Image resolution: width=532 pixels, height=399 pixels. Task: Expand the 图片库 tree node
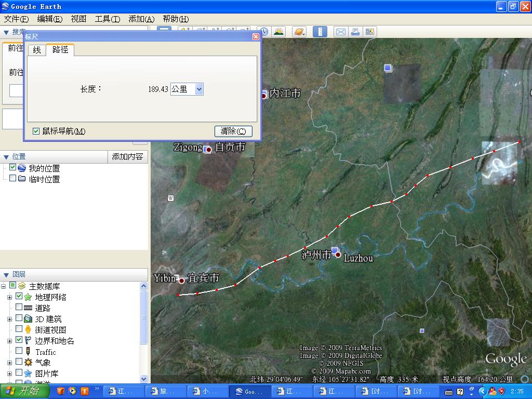[x=10, y=374]
